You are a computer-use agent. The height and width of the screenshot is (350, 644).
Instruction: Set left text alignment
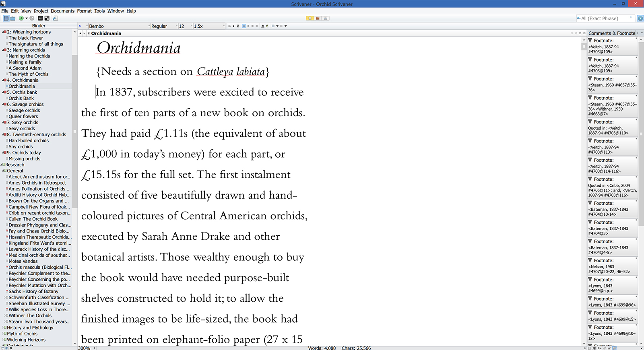tap(244, 26)
